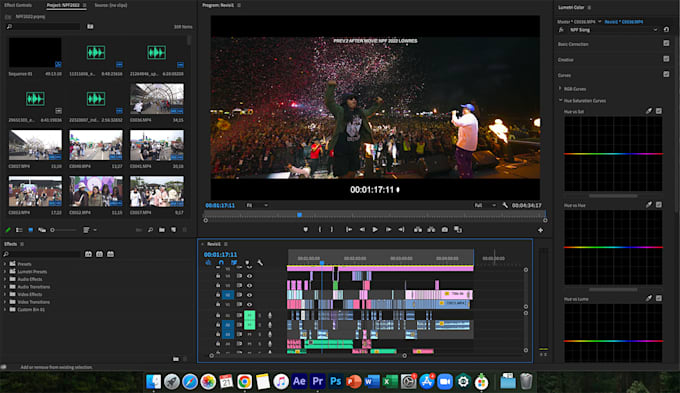680x393 pixels.
Task: Click the Mark In bracket icon
Action: point(320,229)
